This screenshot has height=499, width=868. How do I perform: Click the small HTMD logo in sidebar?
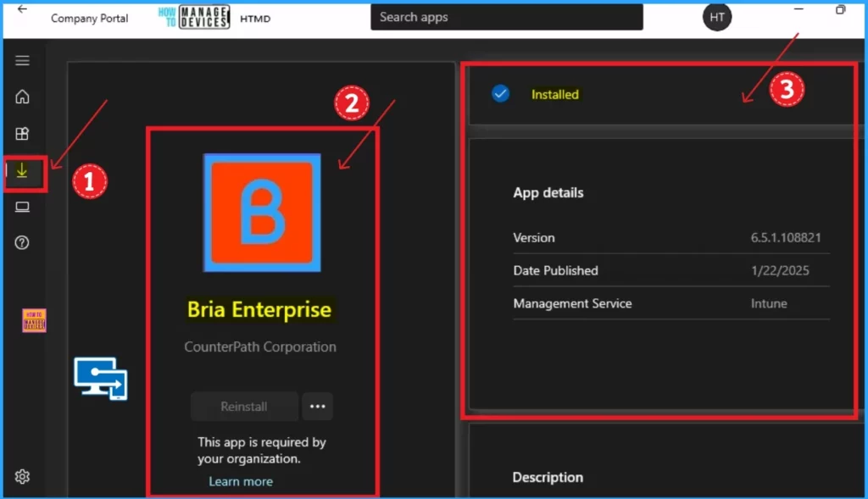pyautogui.click(x=34, y=320)
